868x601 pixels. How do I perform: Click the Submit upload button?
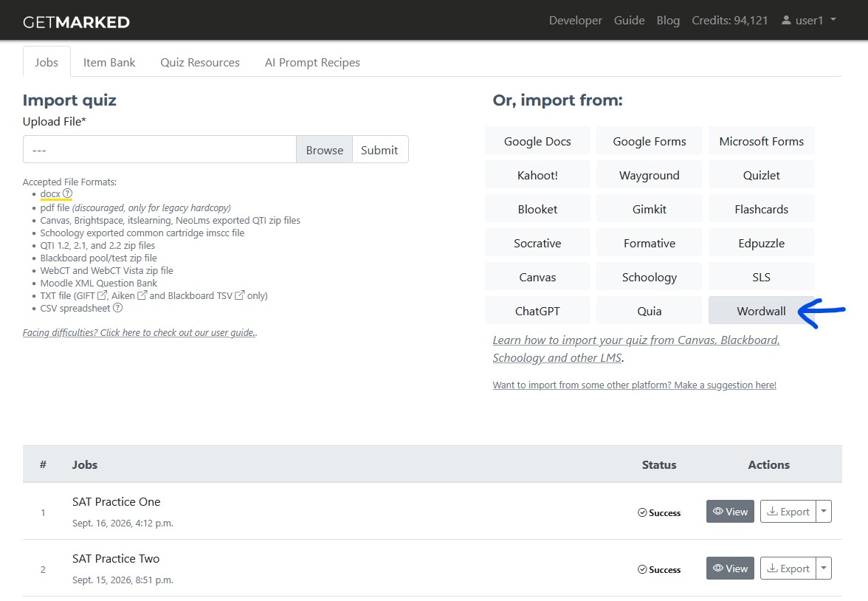(379, 150)
